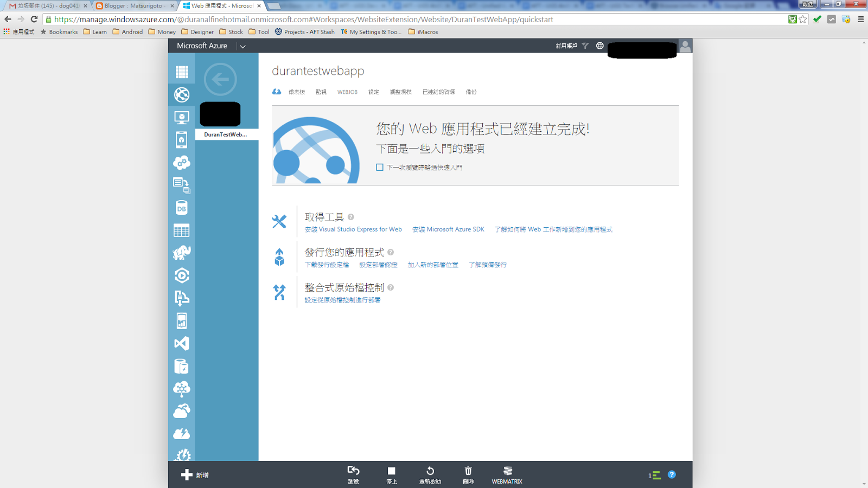Viewport: 868px width, 488px height.
Task: Open the Service Bus export icon in sidebar
Action: point(182,298)
